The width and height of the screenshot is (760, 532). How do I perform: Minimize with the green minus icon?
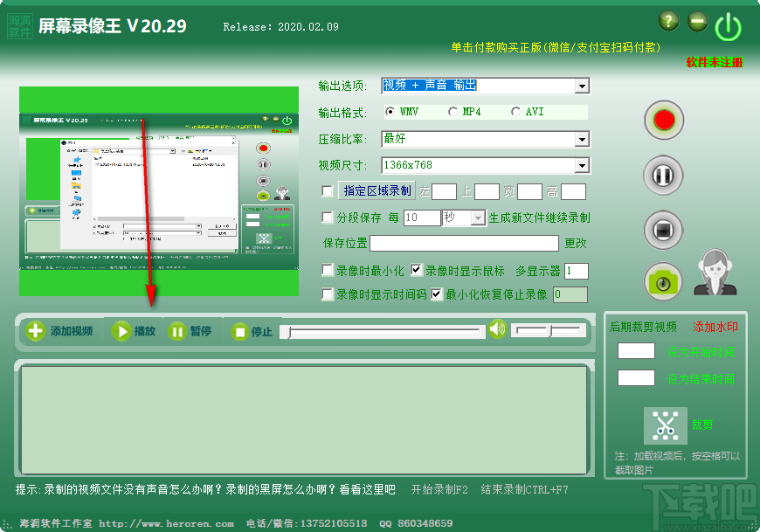(x=697, y=21)
